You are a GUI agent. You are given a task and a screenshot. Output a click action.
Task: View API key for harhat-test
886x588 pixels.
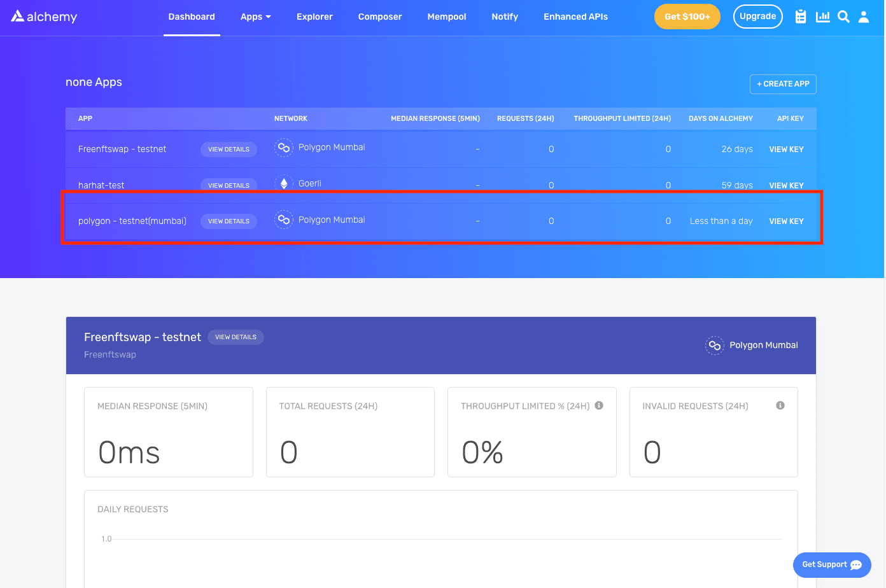787,186
